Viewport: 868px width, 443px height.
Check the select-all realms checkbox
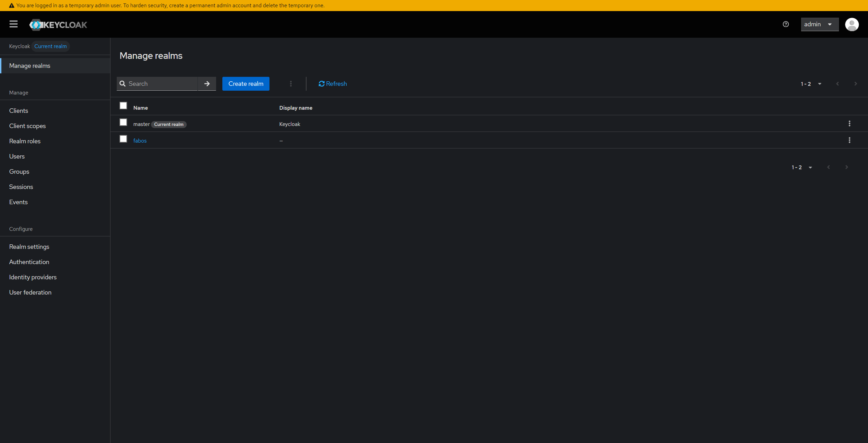(x=123, y=106)
